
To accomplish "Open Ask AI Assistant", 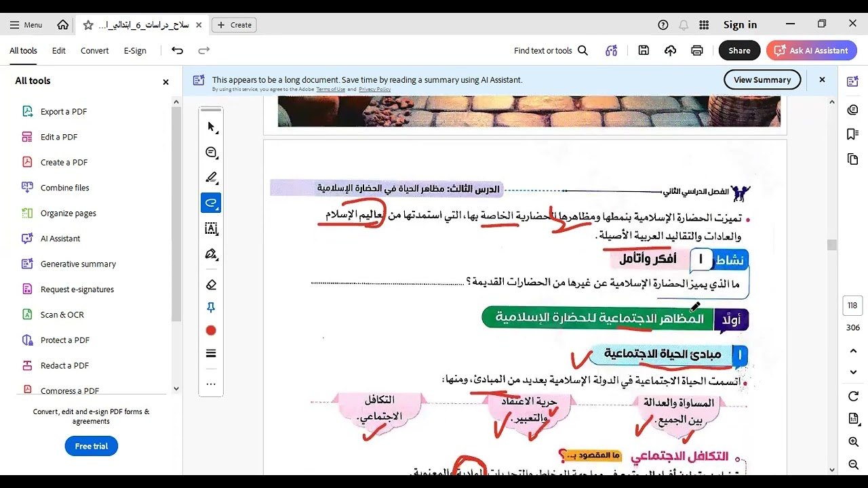I will tap(811, 51).
